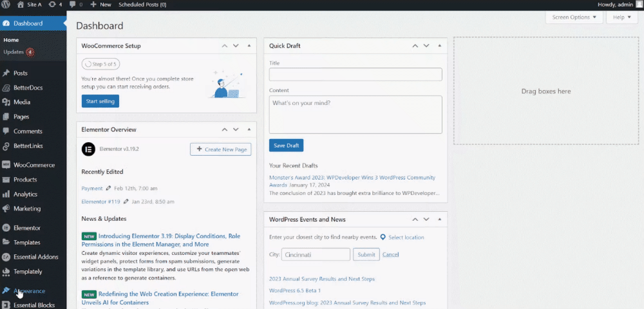
Task: Click the plus New button in admin bar
Action: point(100,5)
